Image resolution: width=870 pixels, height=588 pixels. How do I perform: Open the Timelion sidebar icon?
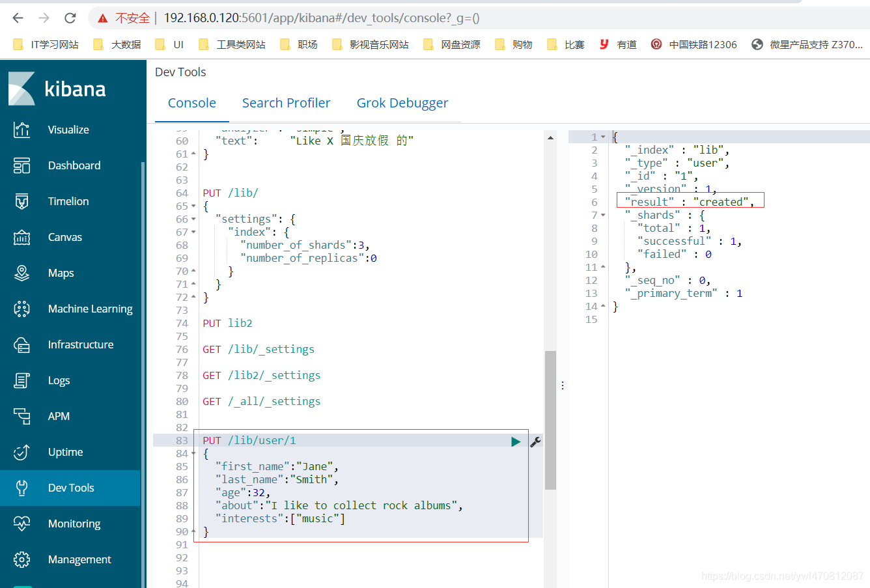coord(21,201)
